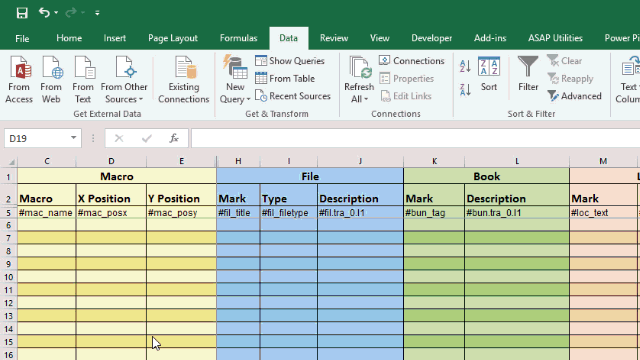Screen dimensions: 640x360
Task: Click into the formula bar input
Action: 416,138
